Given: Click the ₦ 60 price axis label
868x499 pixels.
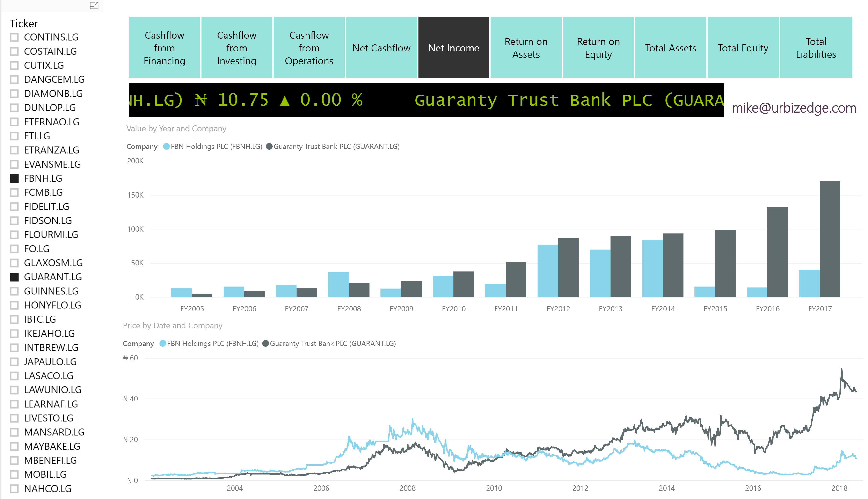Looking at the screenshot, I should pos(131,358).
